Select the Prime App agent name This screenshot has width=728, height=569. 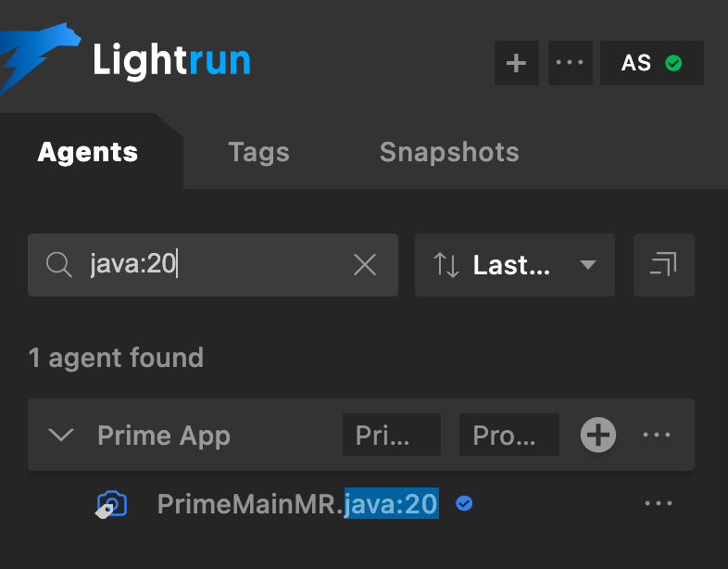pyautogui.click(x=163, y=435)
